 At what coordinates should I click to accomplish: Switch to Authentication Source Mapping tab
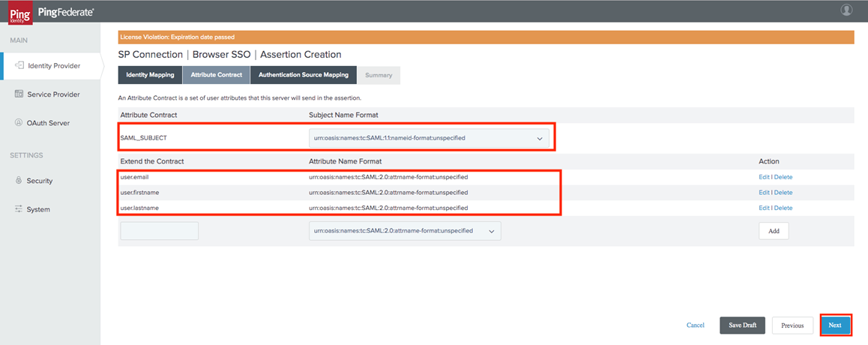tap(304, 75)
